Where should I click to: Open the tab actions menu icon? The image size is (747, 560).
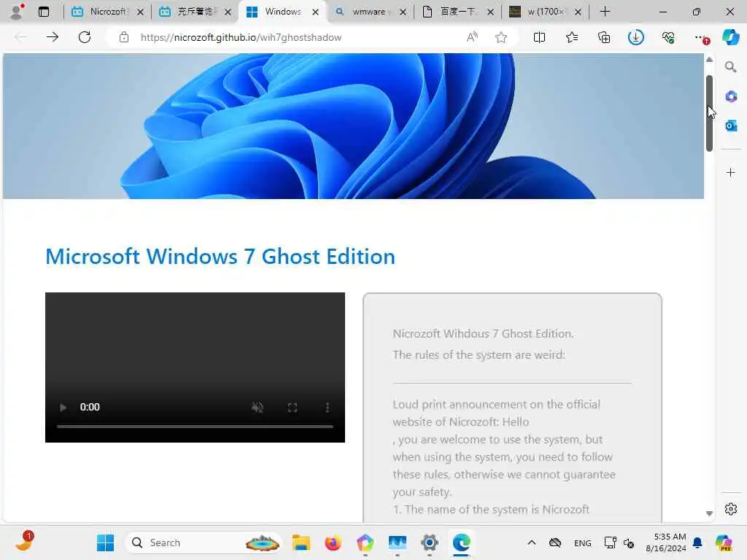43,12
